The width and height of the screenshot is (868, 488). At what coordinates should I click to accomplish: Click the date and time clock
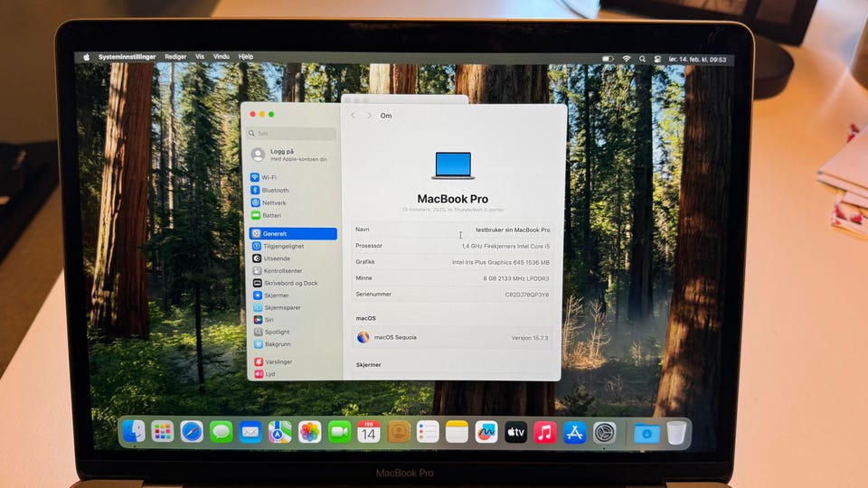(x=697, y=60)
